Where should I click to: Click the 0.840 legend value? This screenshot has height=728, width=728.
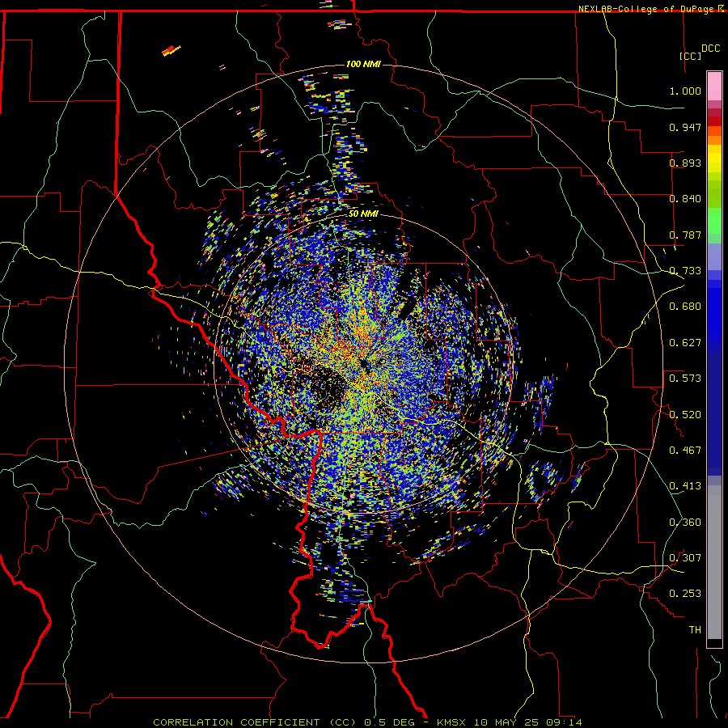pos(685,199)
